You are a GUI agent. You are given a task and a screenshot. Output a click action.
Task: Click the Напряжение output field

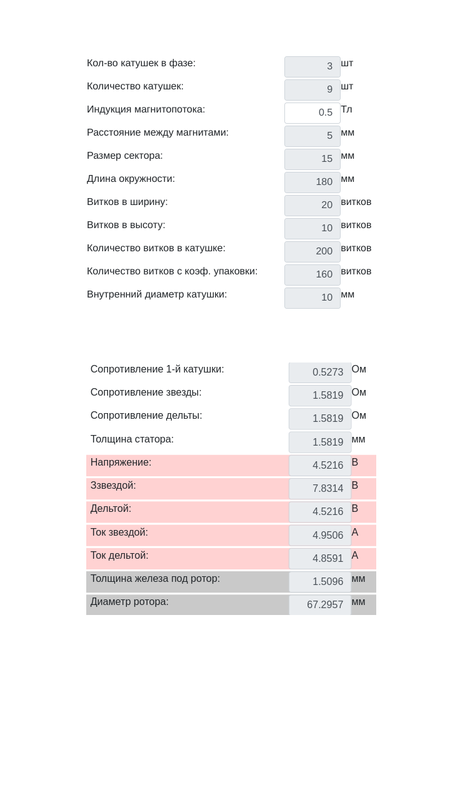[x=320, y=465]
